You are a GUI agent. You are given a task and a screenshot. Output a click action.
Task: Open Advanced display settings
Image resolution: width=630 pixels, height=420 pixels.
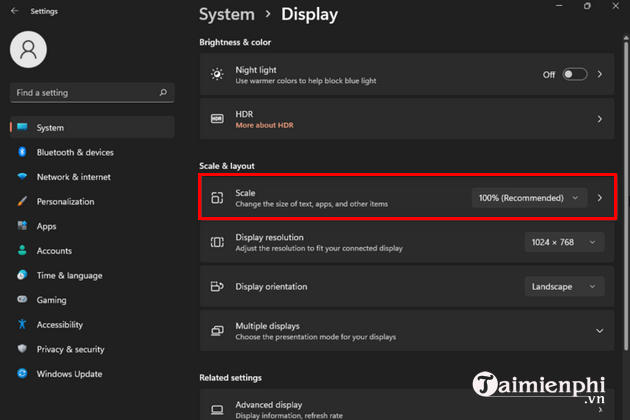pos(407,405)
